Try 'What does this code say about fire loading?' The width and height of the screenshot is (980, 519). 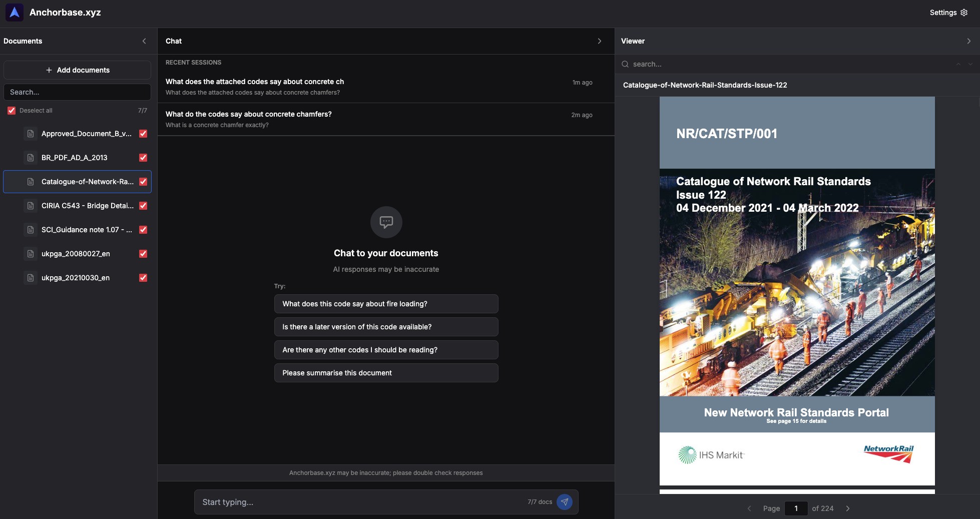tap(386, 304)
